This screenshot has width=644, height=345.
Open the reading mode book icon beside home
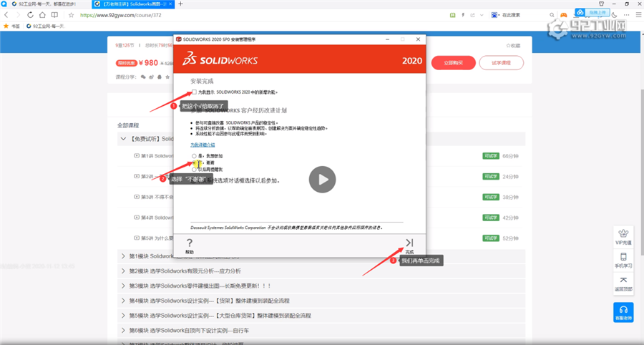pyautogui.click(x=54, y=15)
